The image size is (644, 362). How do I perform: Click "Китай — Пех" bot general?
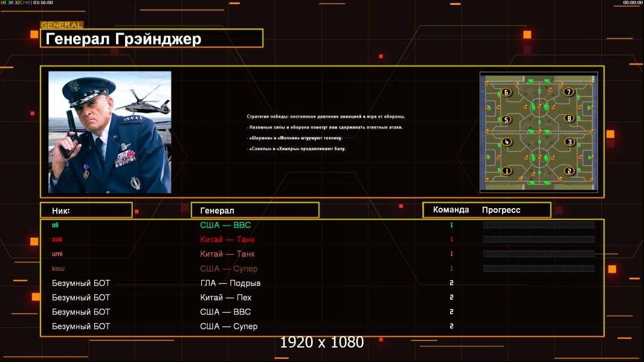pos(225,297)
